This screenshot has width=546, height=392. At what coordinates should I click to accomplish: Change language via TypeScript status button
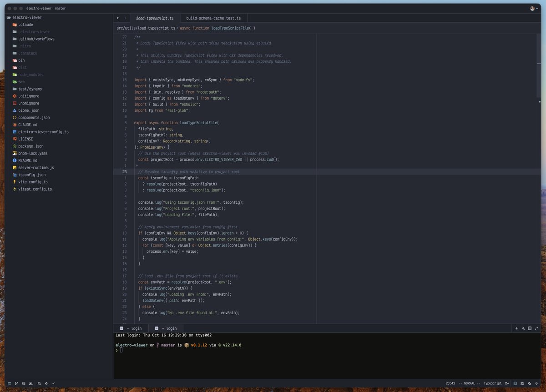492,383
